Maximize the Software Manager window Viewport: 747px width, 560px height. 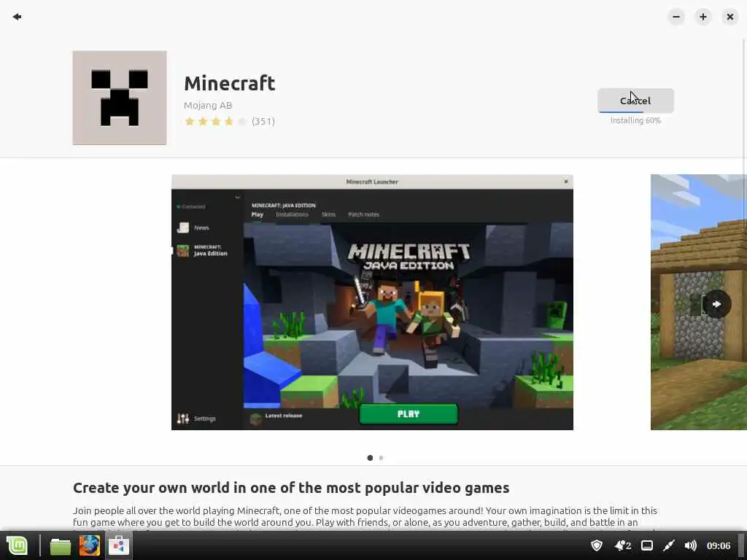703,17
